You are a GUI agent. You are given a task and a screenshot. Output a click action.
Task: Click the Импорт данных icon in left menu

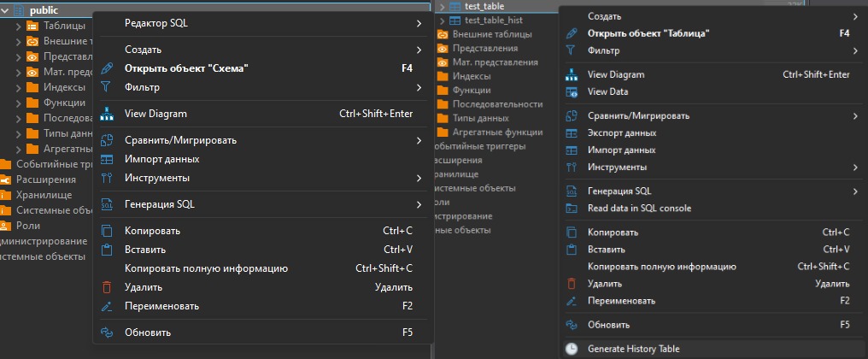(107, 159)
